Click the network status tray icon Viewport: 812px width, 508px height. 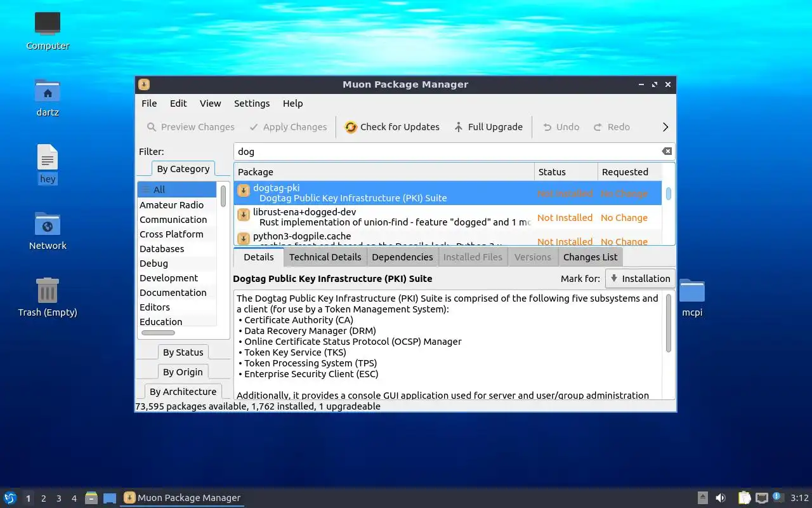tap(761, 498)
